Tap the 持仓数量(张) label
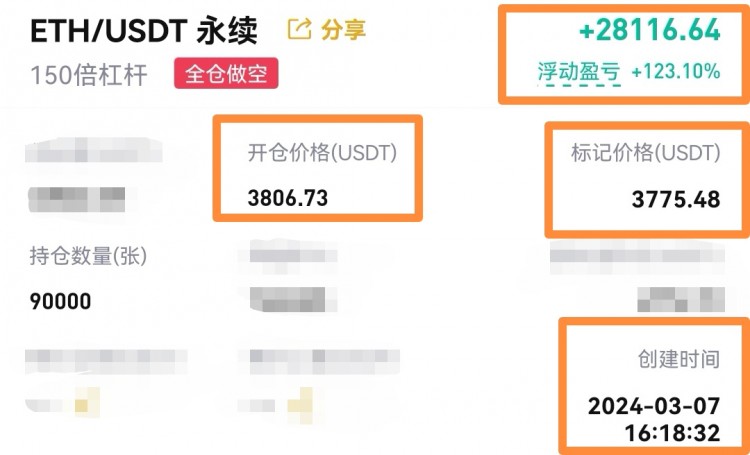Screen dimensions: 750x455 click(x=88, y=256)
